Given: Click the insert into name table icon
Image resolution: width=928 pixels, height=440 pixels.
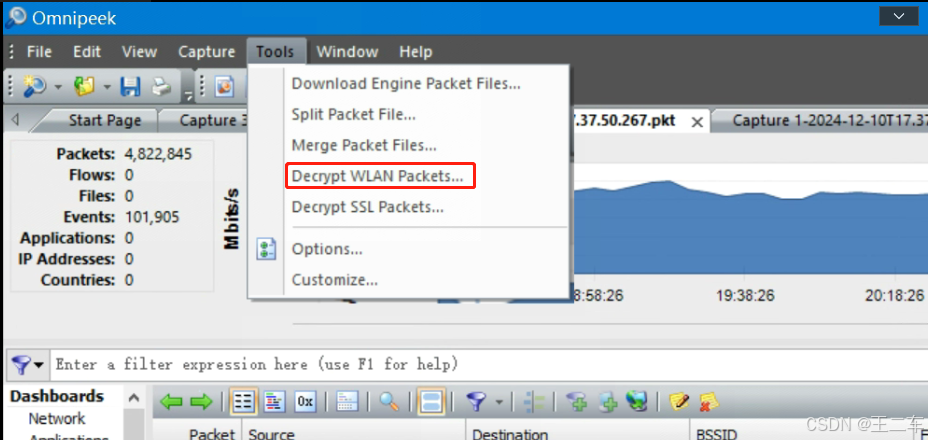Looking at the screenshot, I should click(x=607, y=402).
